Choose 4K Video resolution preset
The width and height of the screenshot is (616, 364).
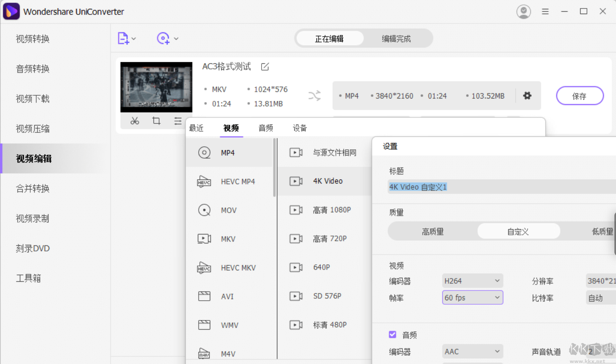tap(325, 181)
